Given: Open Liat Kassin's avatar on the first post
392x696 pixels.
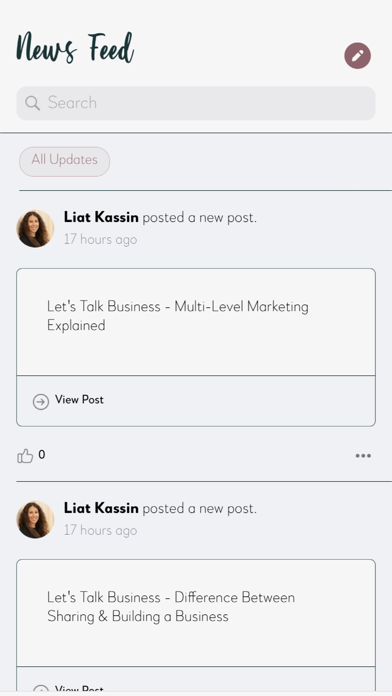Looking at the screenshot, I should click(36, 229).
